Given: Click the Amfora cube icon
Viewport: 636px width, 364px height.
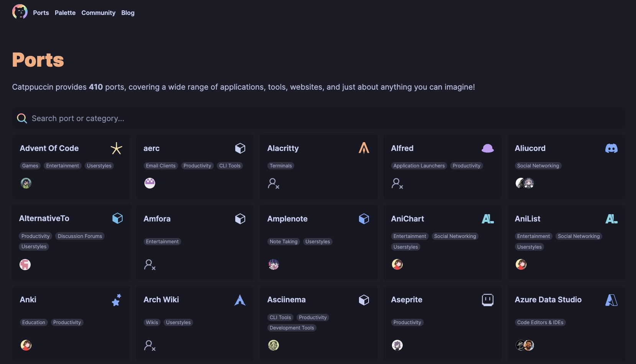Looking at the screenshot, I should pos(240,219).
